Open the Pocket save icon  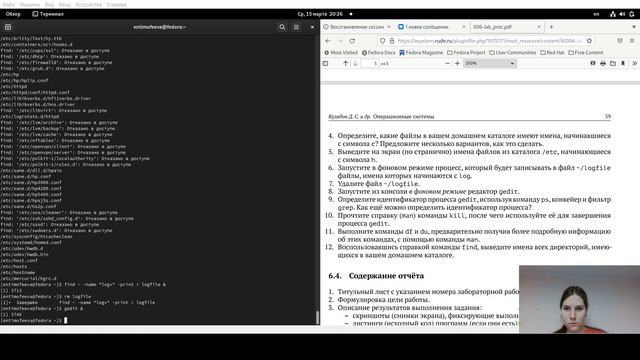point(620,41)
